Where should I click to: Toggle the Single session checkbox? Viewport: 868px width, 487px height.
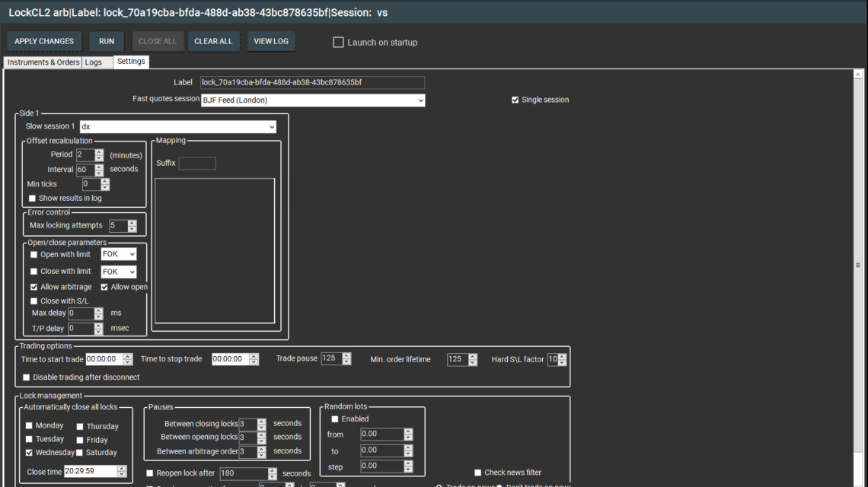coord(515,100)
